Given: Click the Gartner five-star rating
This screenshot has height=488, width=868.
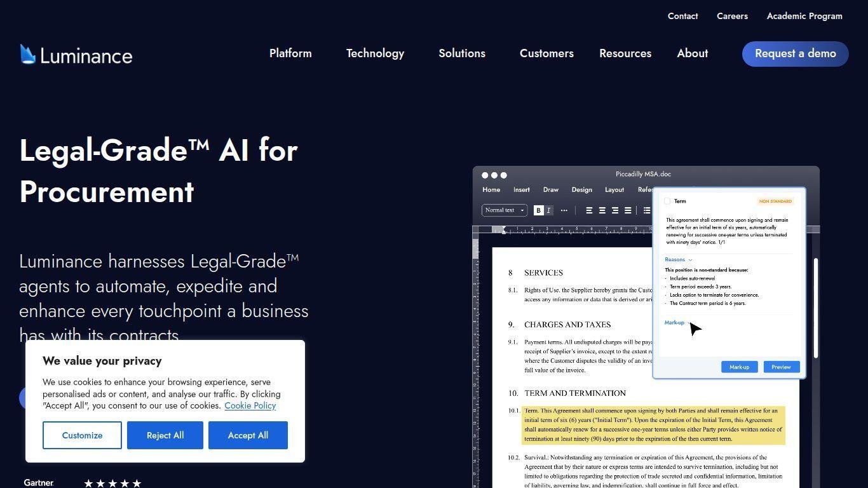Looking at the screenshot, I should [112, 484].
